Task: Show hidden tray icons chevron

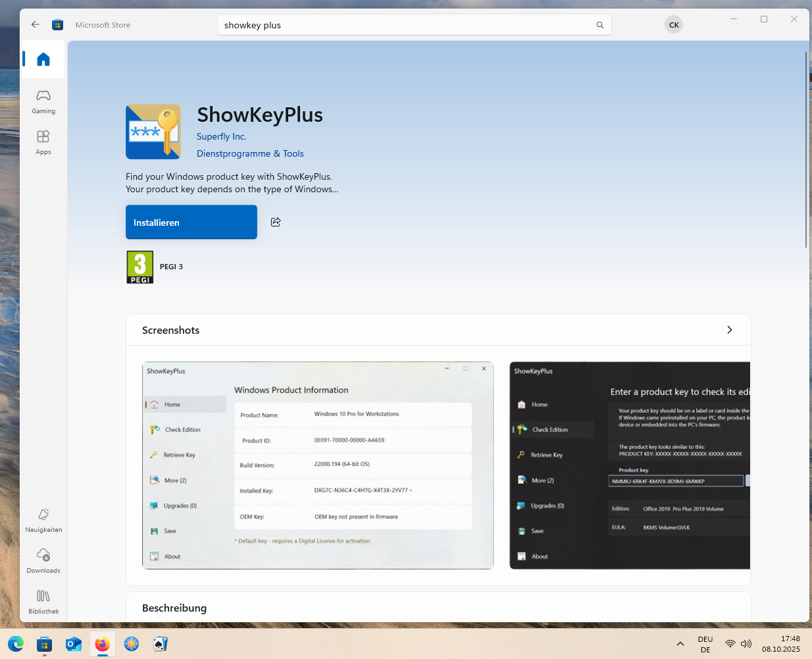Action: point(680,644)
